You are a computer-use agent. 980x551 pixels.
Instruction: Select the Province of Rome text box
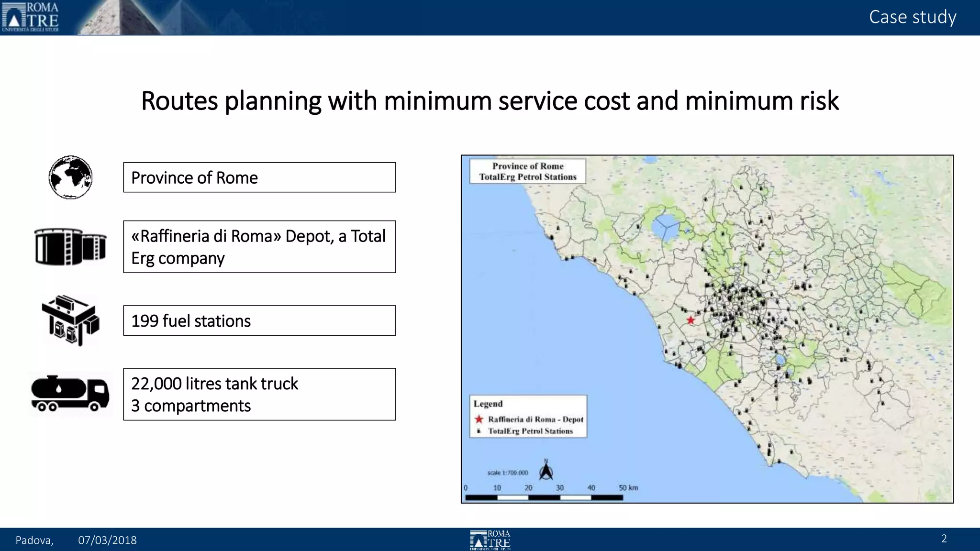pos(259,177)
